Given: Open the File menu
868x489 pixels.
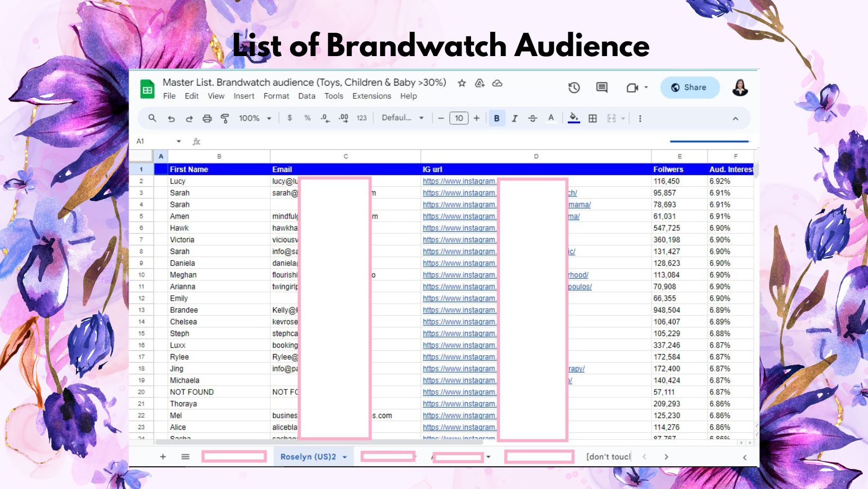Looking at the screenshot, I should [169, 96].
